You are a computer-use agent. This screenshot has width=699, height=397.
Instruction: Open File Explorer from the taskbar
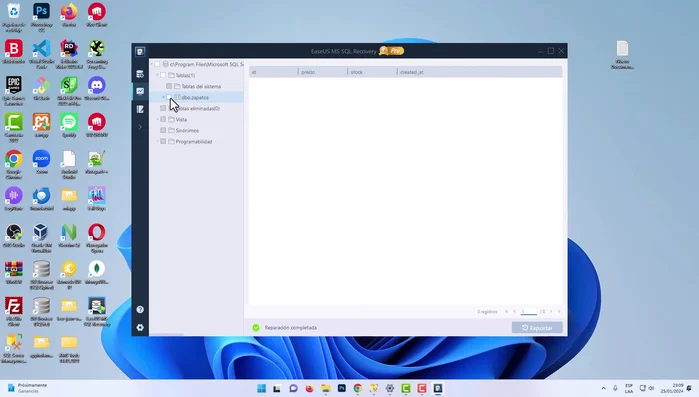coord(325,389)
